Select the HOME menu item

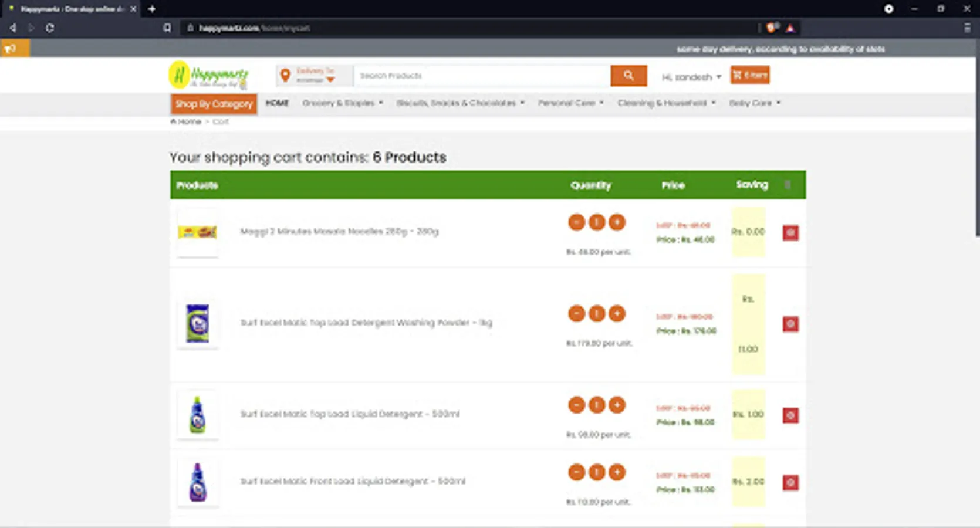277,103
